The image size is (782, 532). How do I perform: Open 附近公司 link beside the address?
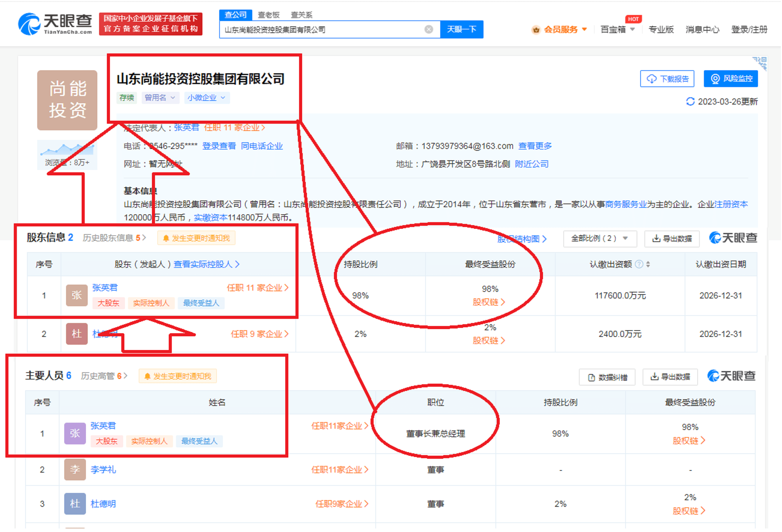[532, 164]
